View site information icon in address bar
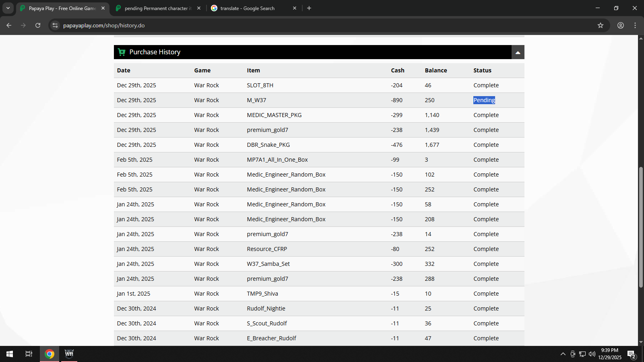Viewport: 644px width, 362px height. tap(56, 25)
